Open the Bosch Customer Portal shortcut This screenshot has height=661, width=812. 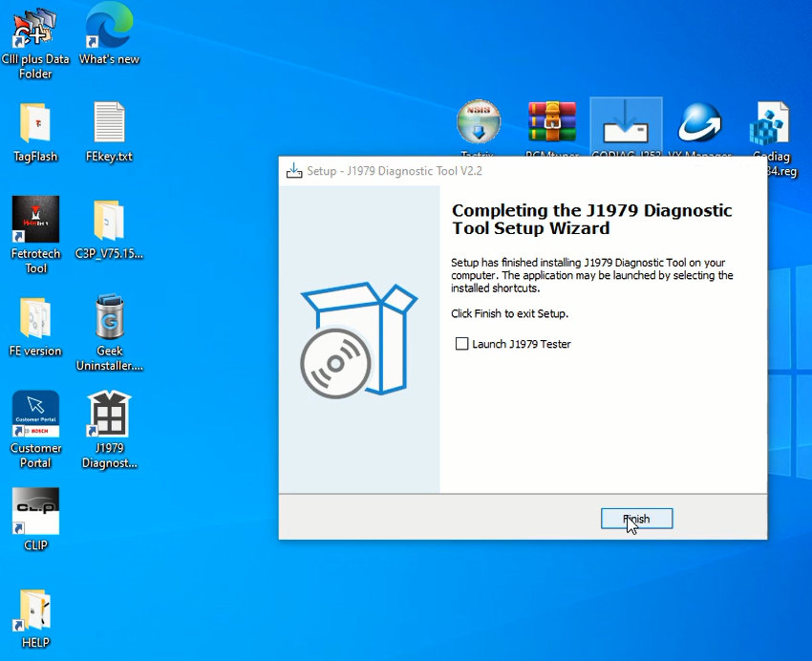point(35,416)
